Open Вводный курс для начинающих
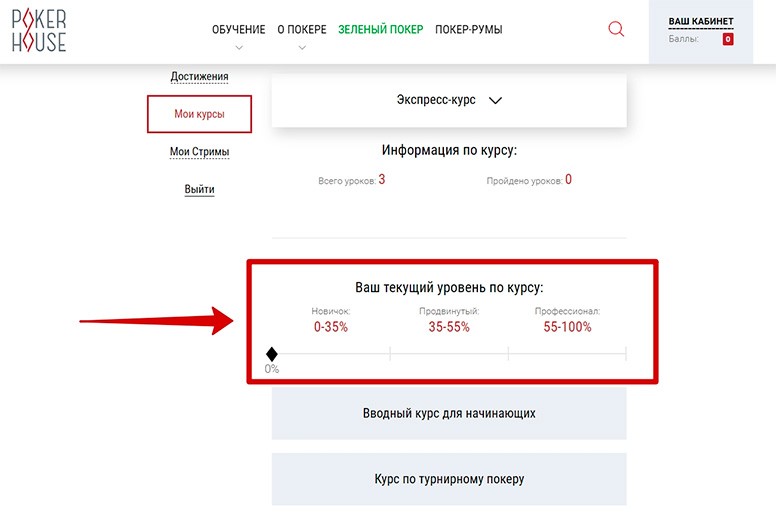The width and height of the screenshot is (776, 515). pos(448,413)
